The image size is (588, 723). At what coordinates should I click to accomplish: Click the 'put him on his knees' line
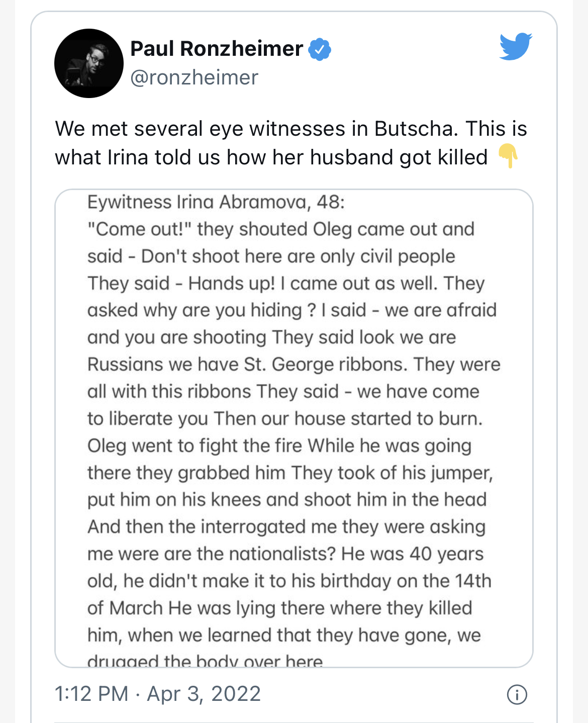286,500
